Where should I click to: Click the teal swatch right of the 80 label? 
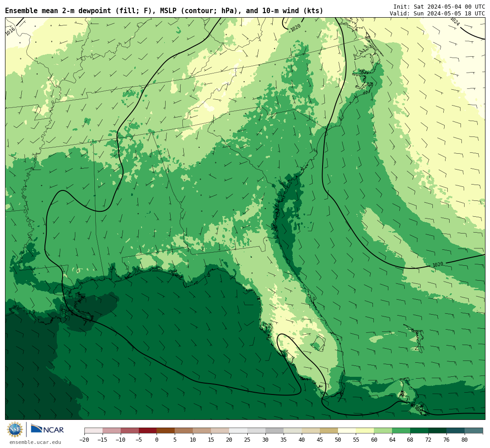[x=474, y=431]
